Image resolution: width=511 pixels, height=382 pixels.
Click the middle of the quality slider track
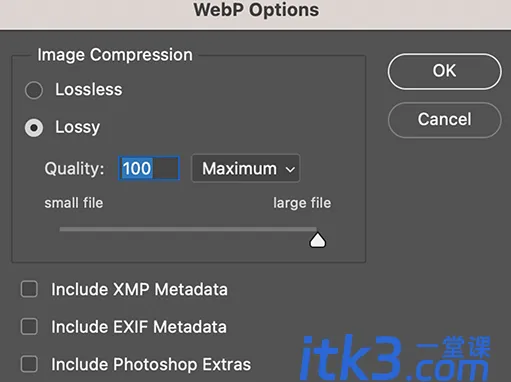point(188,229)
